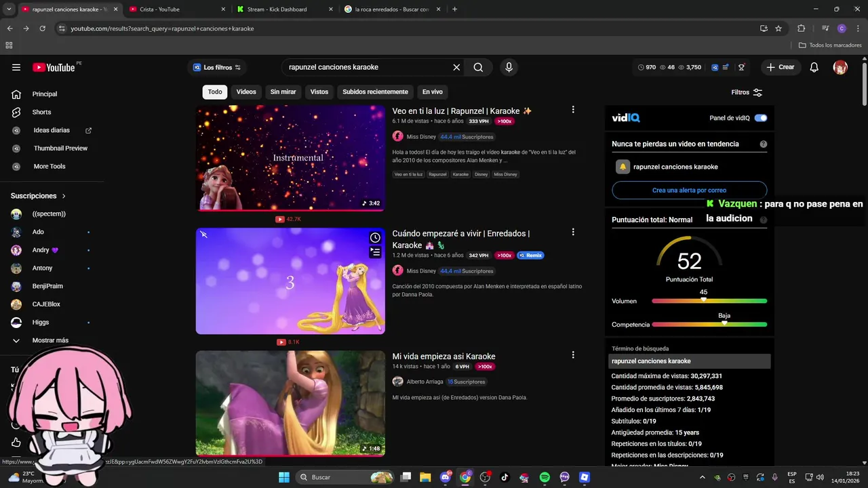Show hidden system tray icons chevron
Image resolution: width=868 pixels, height=488 pixels.
(x=703, y=477)
